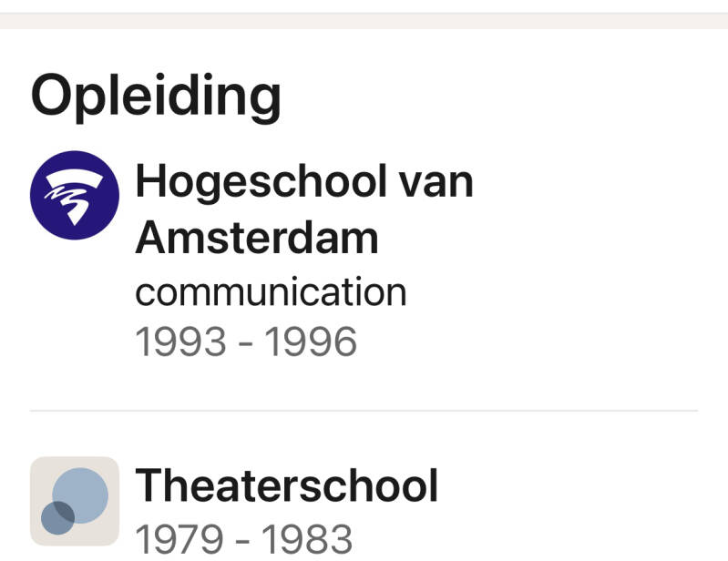Viewport: 728px width, 561px height.
Task: Tap the small dark circle in Theaterschool icon
Action: click(x=57, y=518)
